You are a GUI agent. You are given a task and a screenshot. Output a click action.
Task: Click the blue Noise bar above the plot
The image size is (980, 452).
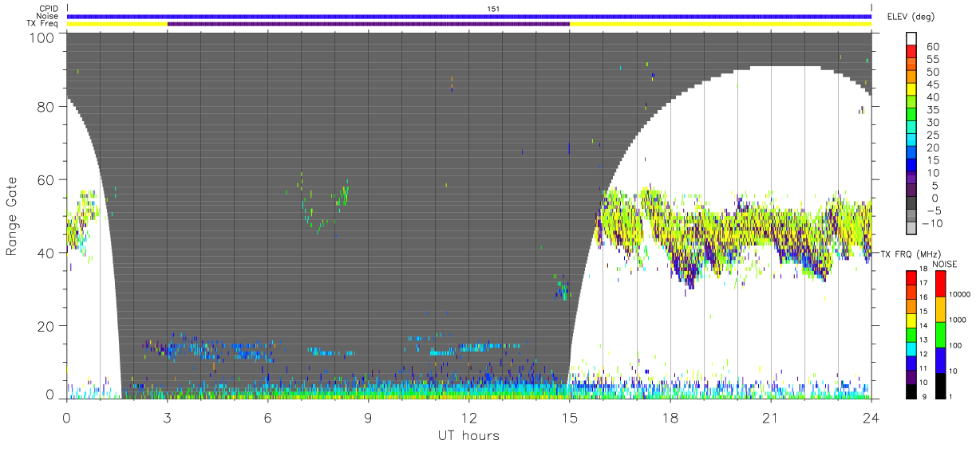[x=469, y=16]
